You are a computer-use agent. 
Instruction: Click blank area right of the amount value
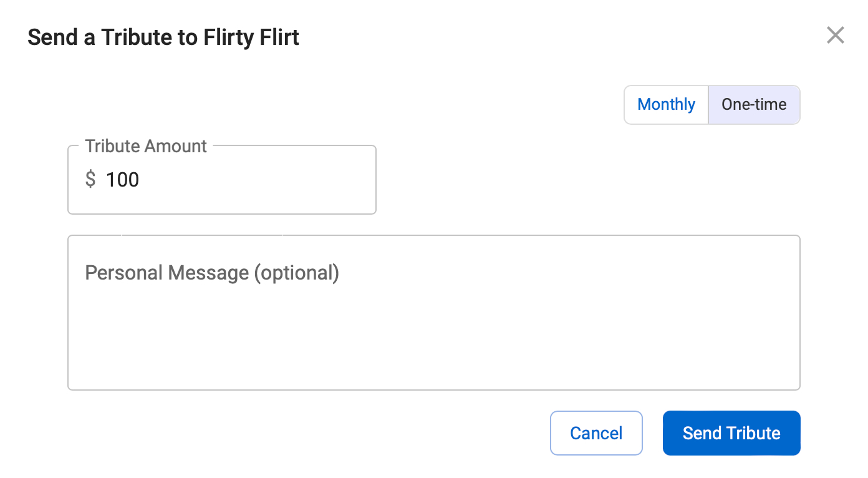[262, 180]
